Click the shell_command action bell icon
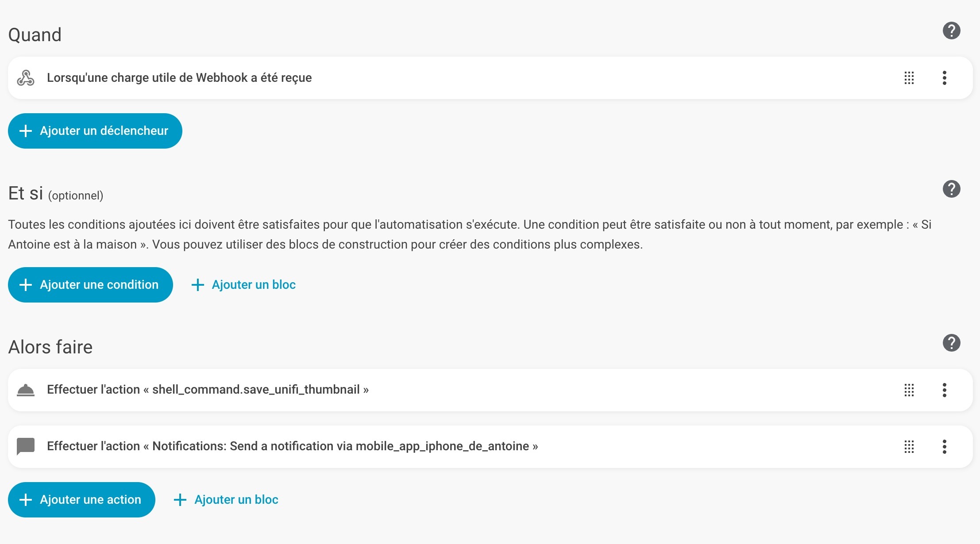Image resolution: width=980 pixels, height=544 pixels. (x=26, y=390)
